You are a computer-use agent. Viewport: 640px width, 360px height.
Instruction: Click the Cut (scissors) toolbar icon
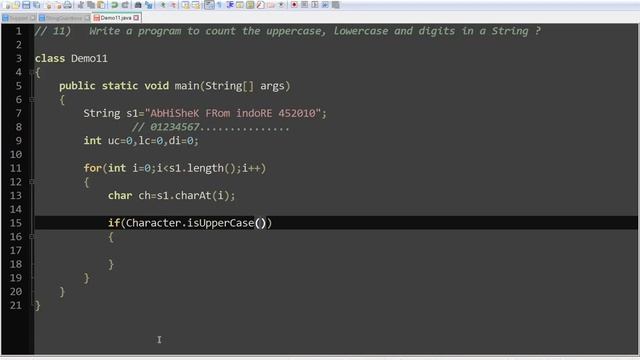pos(80,5)
